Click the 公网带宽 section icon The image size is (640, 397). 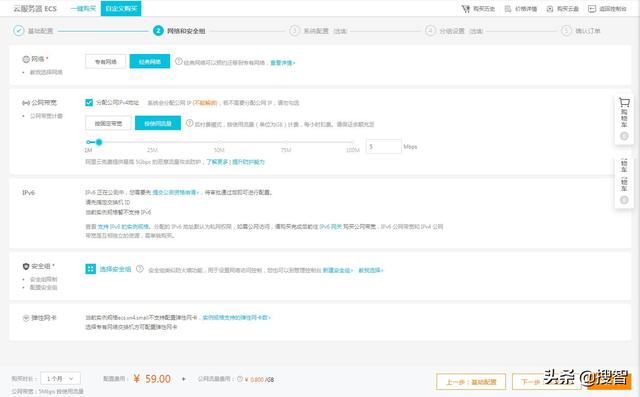(26, 102)
